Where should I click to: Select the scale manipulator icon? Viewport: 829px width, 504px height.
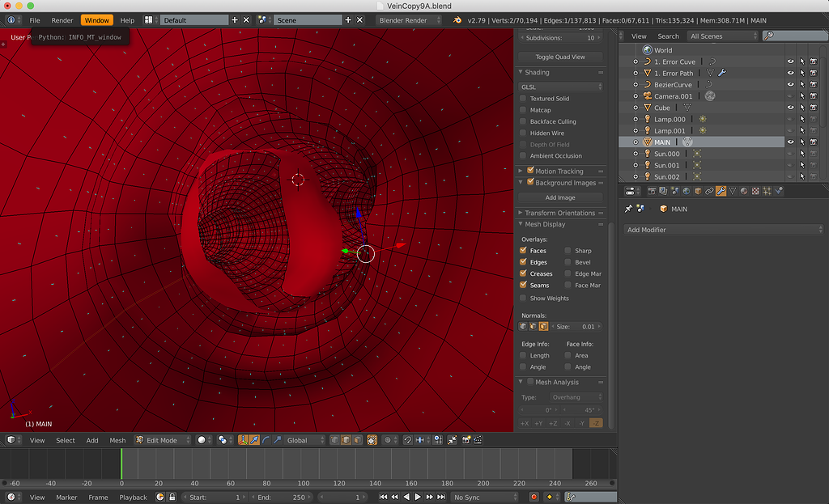click(x=278, y=440)
